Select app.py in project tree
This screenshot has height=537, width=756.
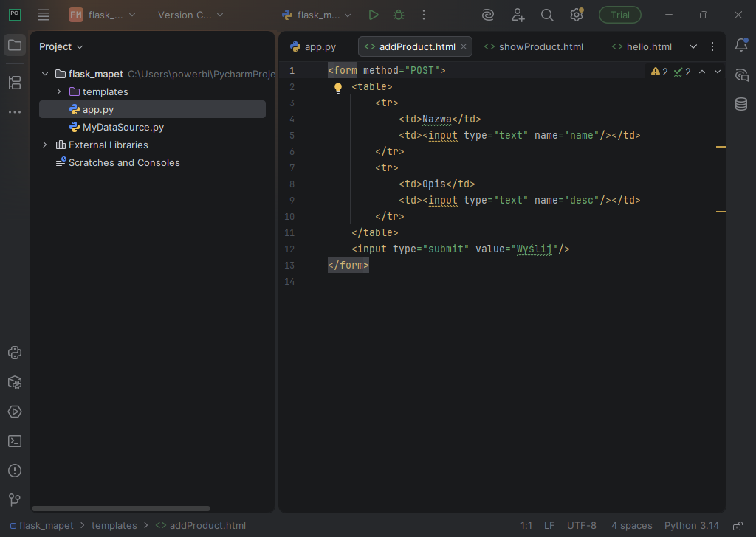point(152,109)
